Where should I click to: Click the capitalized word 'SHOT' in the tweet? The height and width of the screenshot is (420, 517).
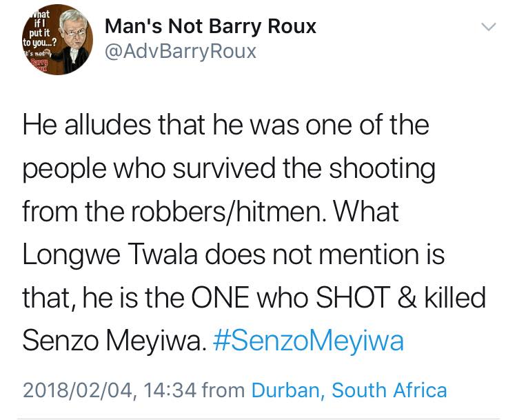point(353,297)
